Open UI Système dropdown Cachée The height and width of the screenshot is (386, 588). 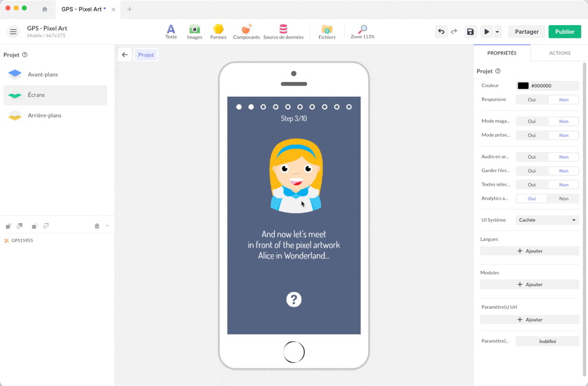point(547,220)
